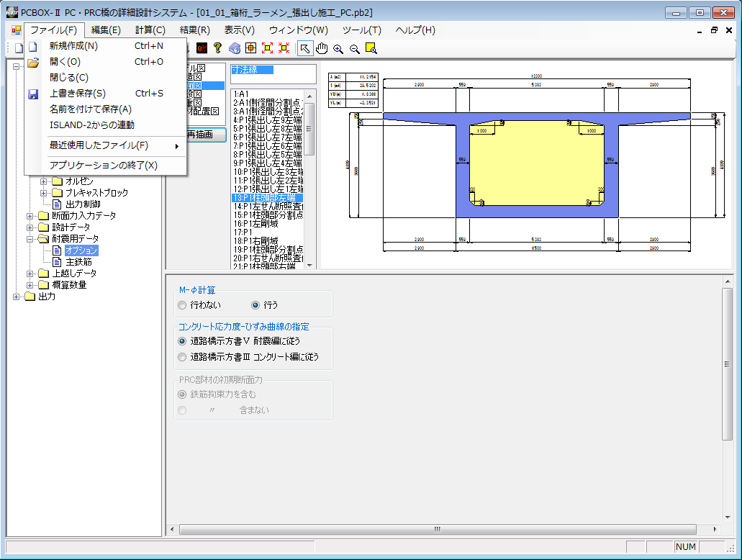Expand the 出力 tree folder
Screen dimensions: 742x560
[x=17, y=297]
